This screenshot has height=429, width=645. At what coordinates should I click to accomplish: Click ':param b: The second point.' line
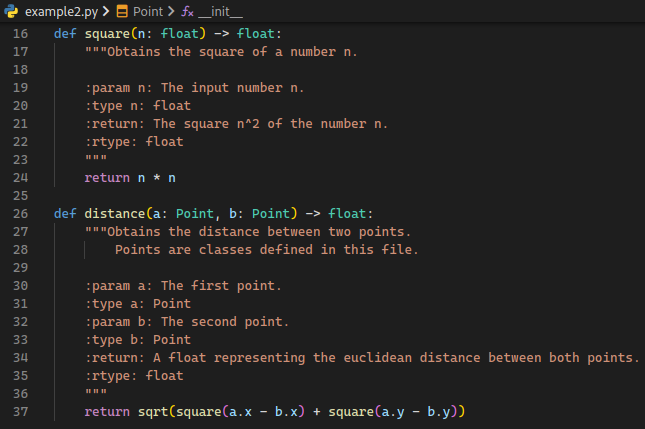point(187,322)
